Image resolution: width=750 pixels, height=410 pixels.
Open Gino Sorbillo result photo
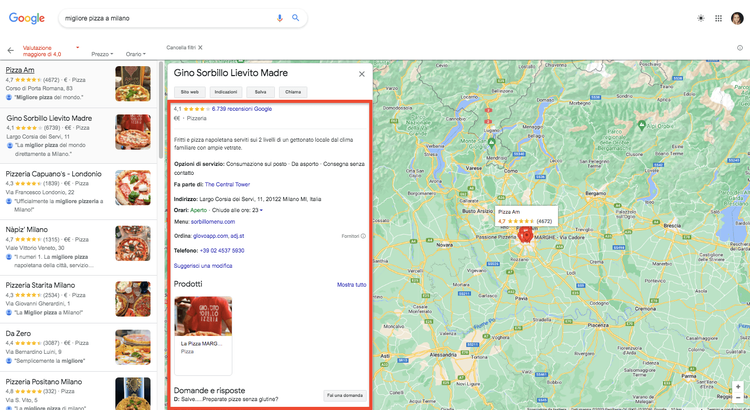pyautogui.click(x=133, y=132)
